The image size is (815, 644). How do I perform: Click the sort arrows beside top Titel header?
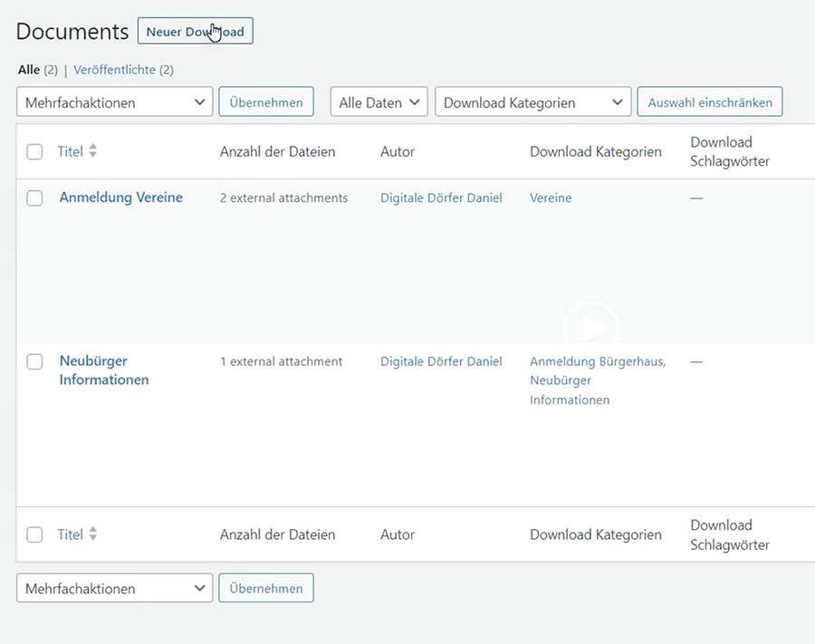tap(92, 151)
